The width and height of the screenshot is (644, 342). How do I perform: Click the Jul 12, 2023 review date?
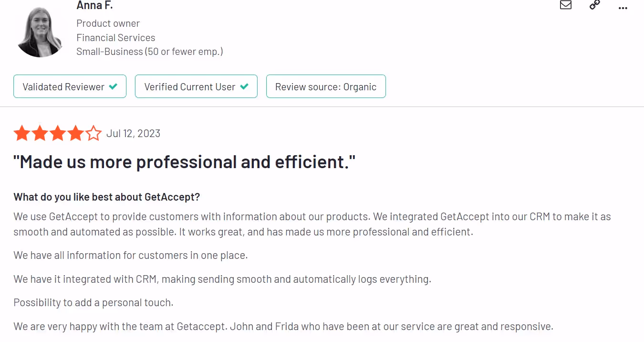click(x=133, y=133)
